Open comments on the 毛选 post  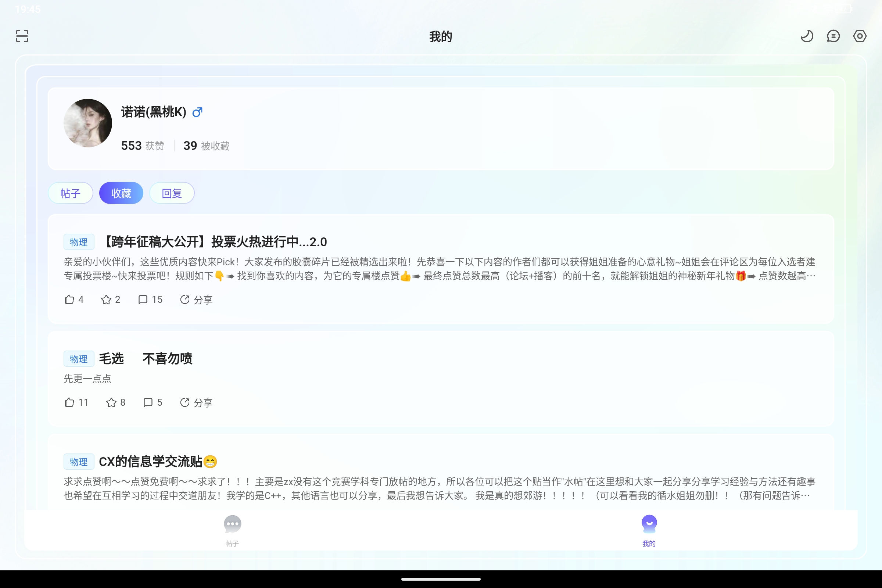pos(152,402)
